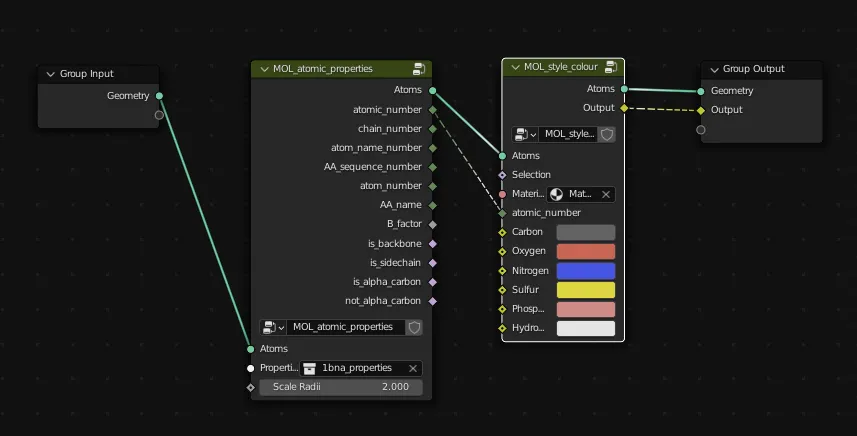The width and height of the screenshot is (857, 436).
Task: Collapse the Group Input node
Action: [50, 74]
